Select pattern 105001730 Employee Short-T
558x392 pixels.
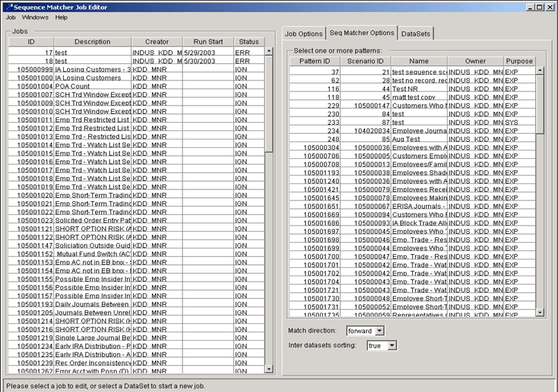click(412, 298)
